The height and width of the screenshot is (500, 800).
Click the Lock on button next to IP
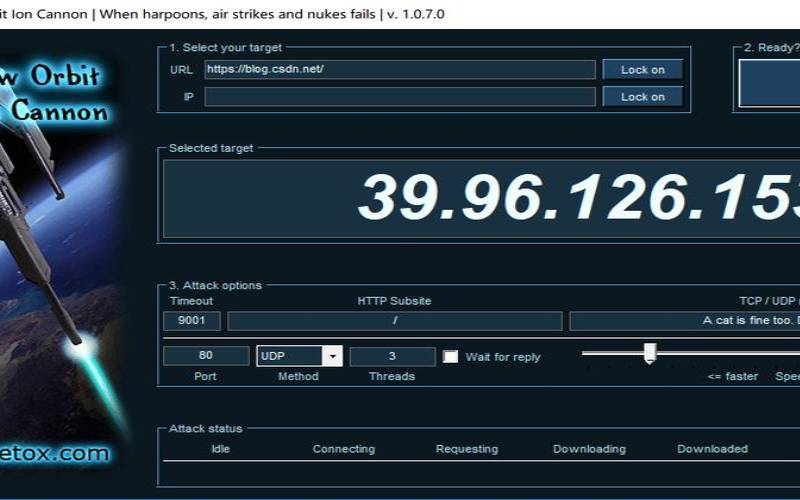point(642,96)
